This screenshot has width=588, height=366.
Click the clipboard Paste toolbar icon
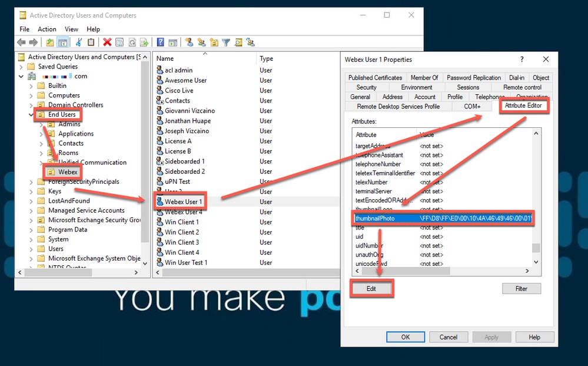coord(91,42)
